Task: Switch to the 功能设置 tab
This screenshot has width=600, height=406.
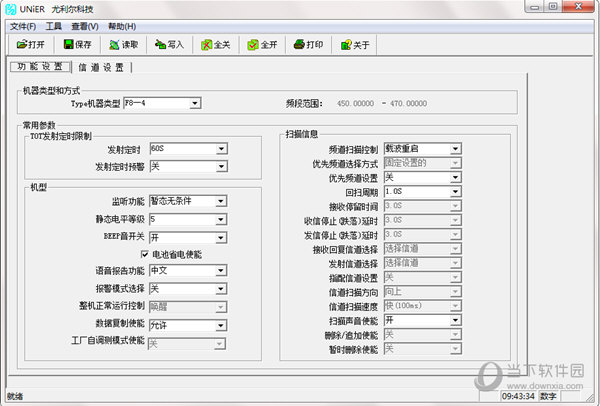Action: click(x=40, y=67)
